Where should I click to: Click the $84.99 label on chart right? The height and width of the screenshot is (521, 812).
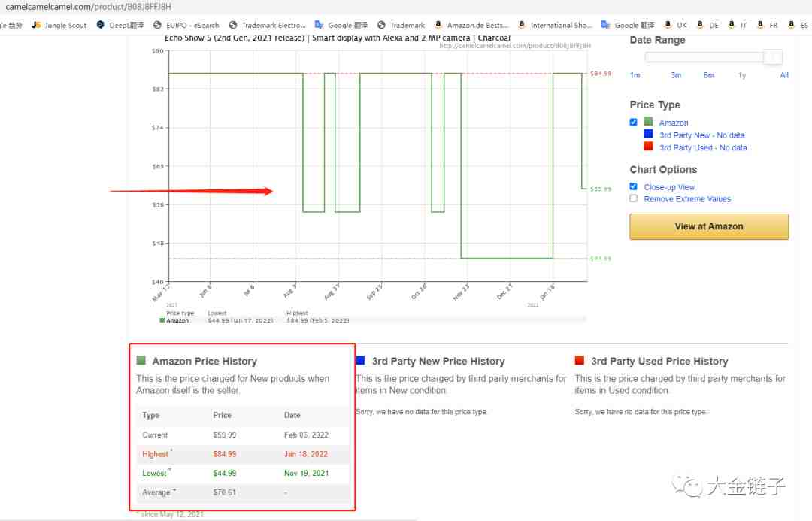point(601,74)
